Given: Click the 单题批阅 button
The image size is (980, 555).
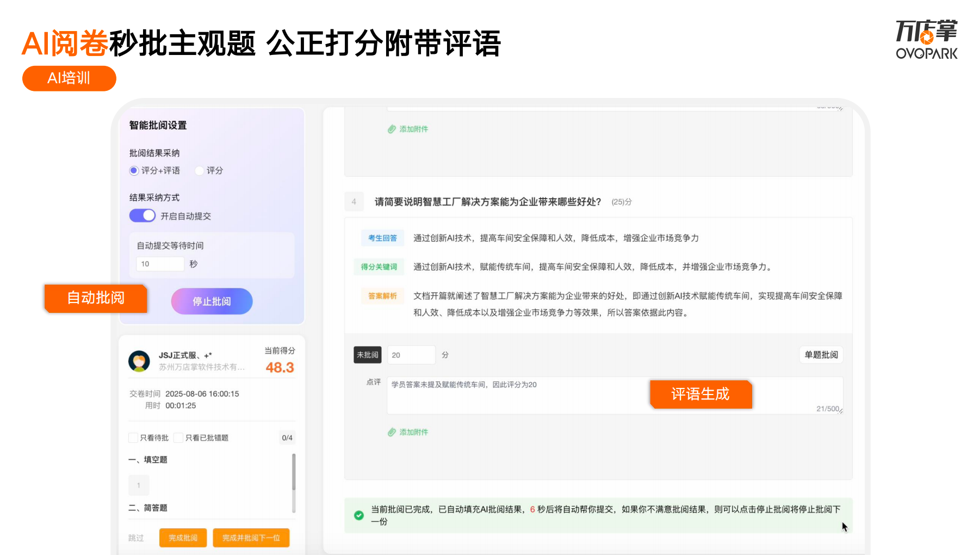Looking at the screenshot, I should [821, 355].
